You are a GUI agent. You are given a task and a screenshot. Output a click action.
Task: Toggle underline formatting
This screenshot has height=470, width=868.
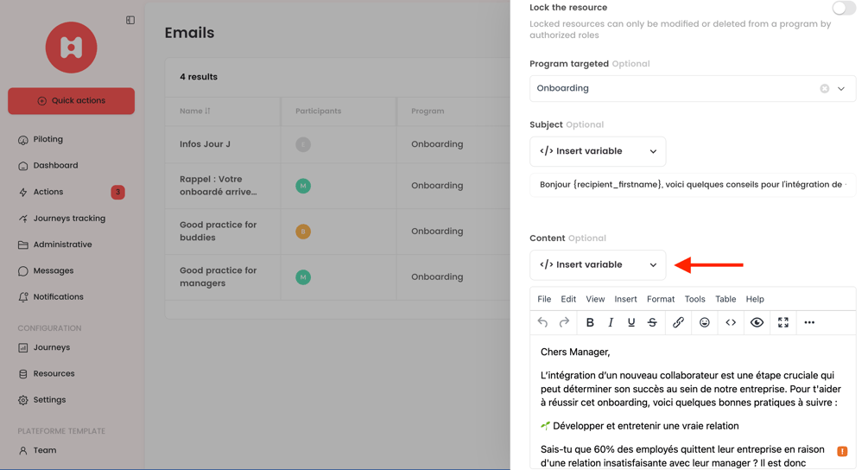pyautogui.click(x=631, y=322)
